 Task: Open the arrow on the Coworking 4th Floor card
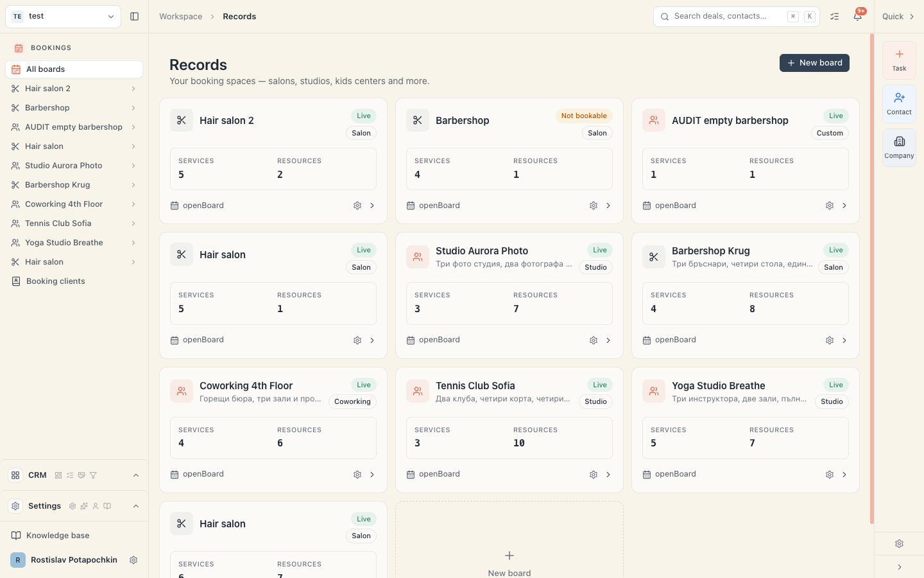click(372, 475)
